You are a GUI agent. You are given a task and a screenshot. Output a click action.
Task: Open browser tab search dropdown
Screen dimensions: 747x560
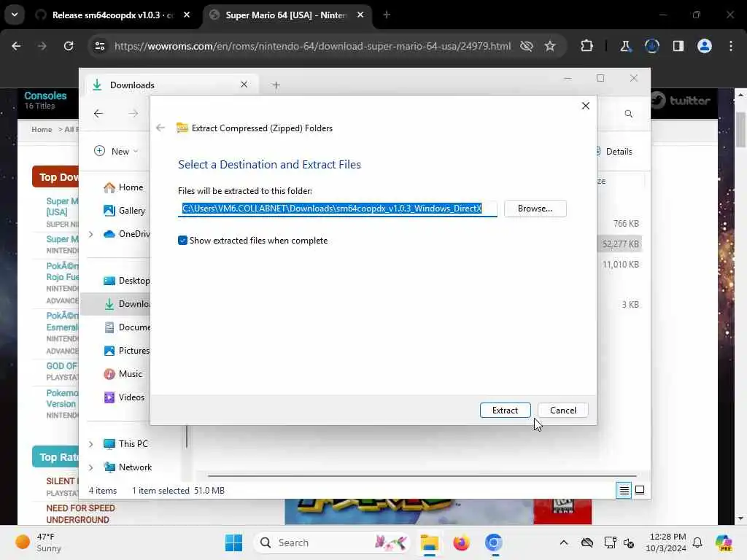[x=15, y=15]
